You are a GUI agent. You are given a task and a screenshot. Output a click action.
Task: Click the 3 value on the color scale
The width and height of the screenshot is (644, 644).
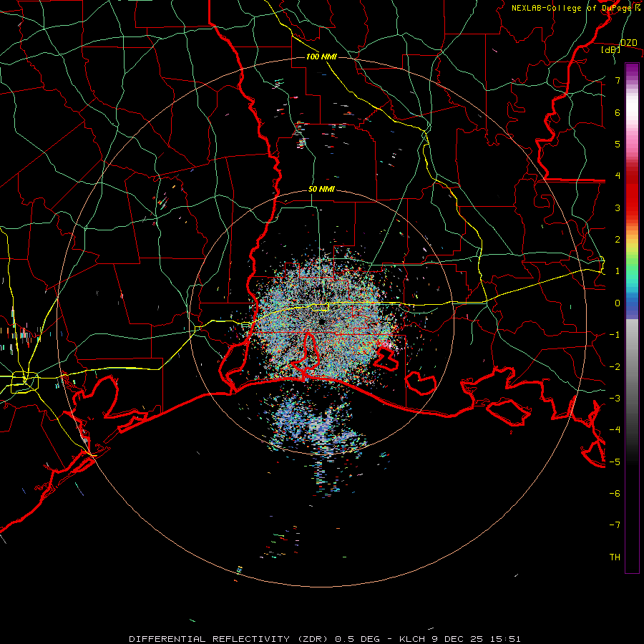click(x=618, y=208)
